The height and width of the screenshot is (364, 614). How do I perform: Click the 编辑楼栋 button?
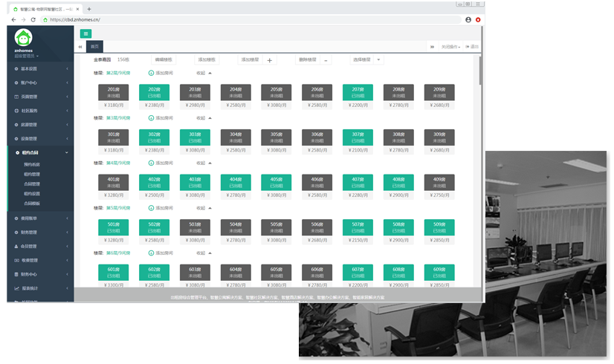pyautogui.click(x=164, y=59)
